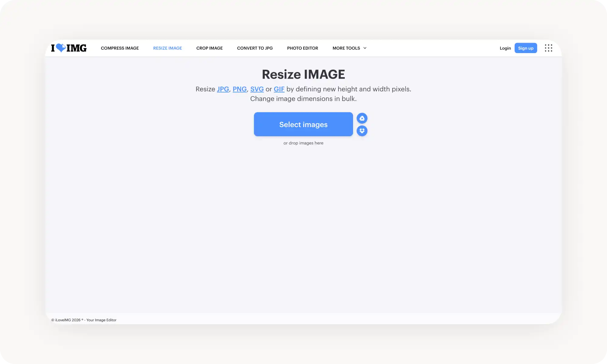
Task: Open the Photo Editor
Action: (302, 48)
